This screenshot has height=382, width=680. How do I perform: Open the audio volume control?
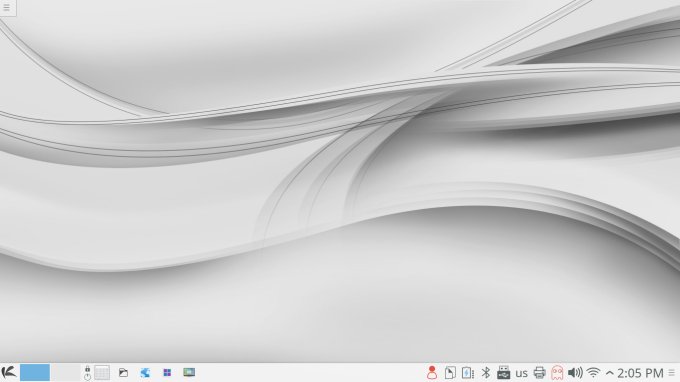(575, 372)
